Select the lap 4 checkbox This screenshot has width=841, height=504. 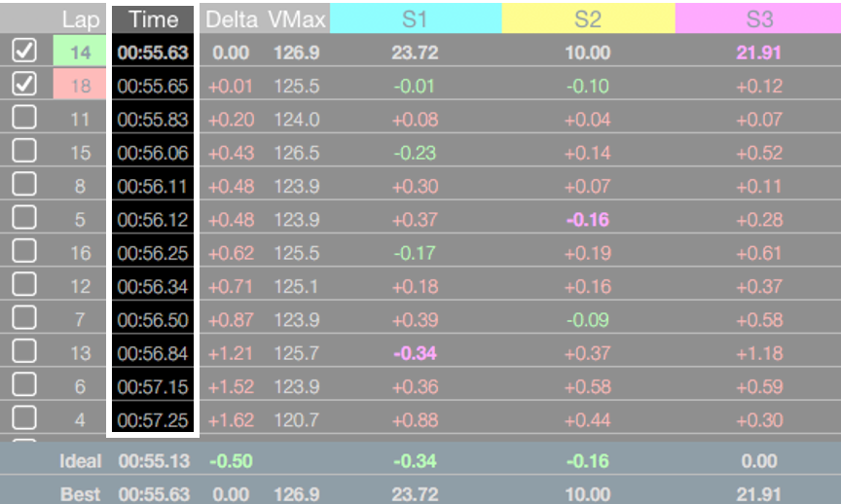(x=24, y=418)
